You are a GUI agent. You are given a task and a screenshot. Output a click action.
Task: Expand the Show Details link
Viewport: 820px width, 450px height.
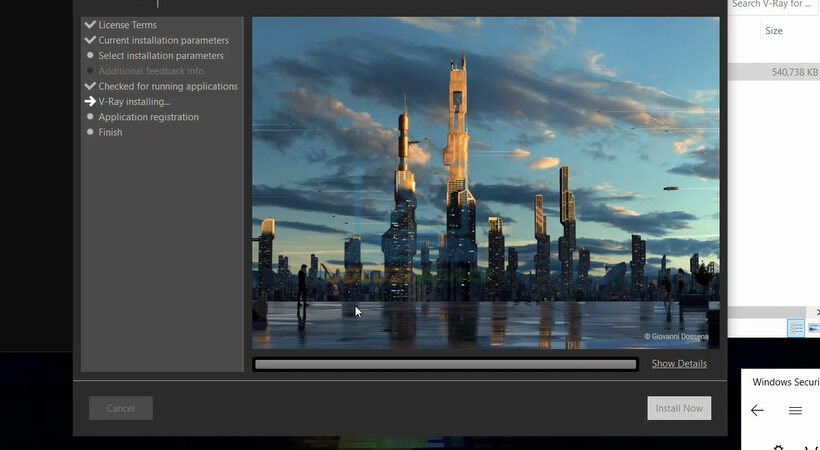coord(679,364)
